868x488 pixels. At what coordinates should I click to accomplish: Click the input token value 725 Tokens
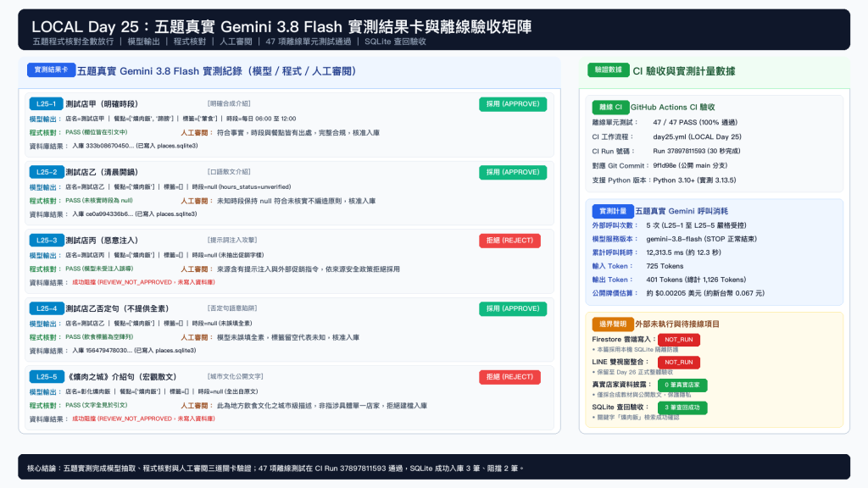point(665,266)
